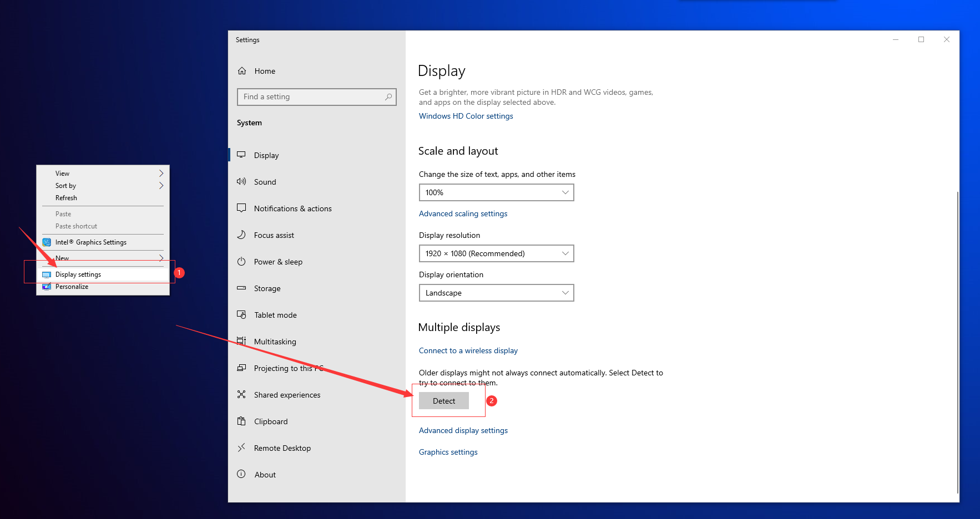The image size is (980, 519).
Task: Click the Multitasking icon
Action: [x=241, y=341]
